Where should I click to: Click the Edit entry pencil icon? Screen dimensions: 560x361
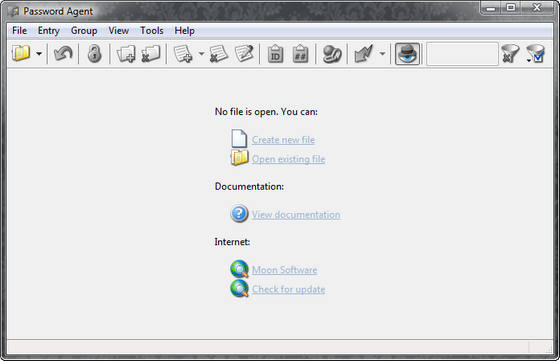pos(244,54)
